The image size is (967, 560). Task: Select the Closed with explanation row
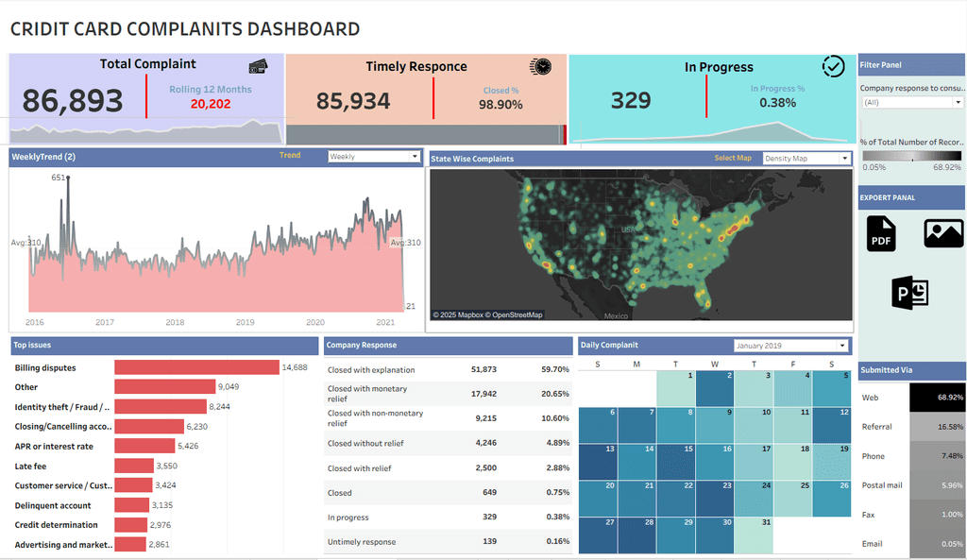coord(449,369)
